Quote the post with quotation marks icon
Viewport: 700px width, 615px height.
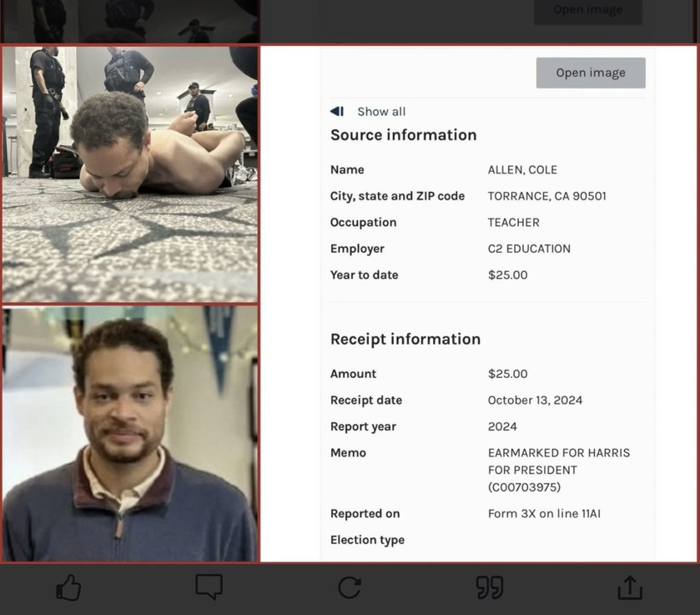point(490,587)
